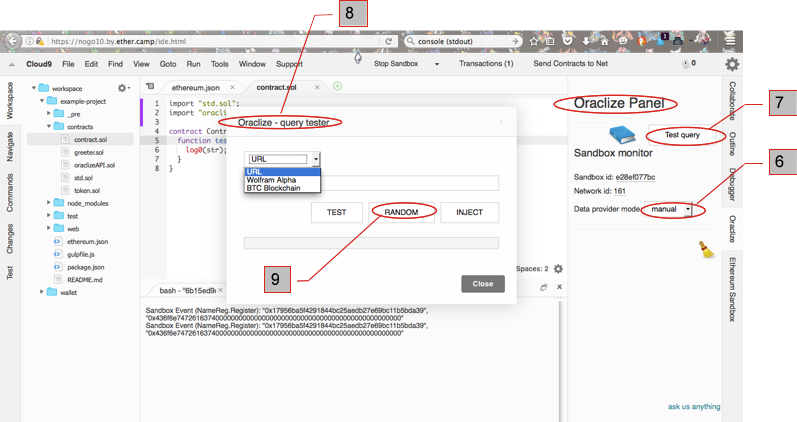Click the browser home icon
Screen dimensions: 797x422
click(x=604, y=41)
